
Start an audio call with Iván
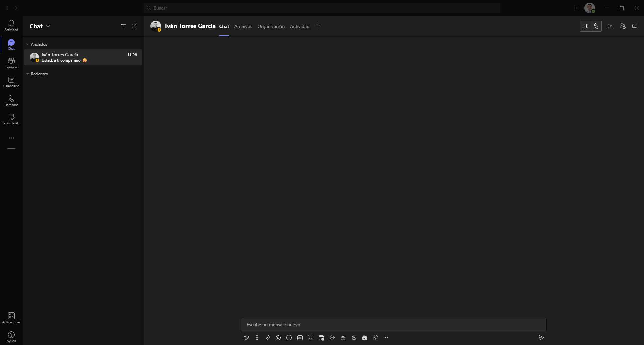point(596,26)
